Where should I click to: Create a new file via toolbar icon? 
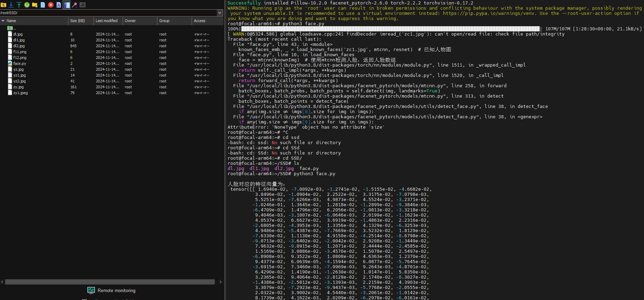coord(43,5)
